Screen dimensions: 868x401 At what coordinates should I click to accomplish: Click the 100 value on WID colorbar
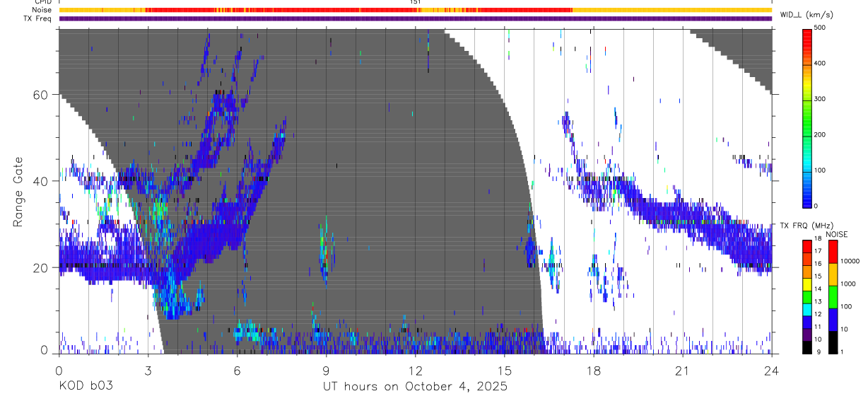821,170
